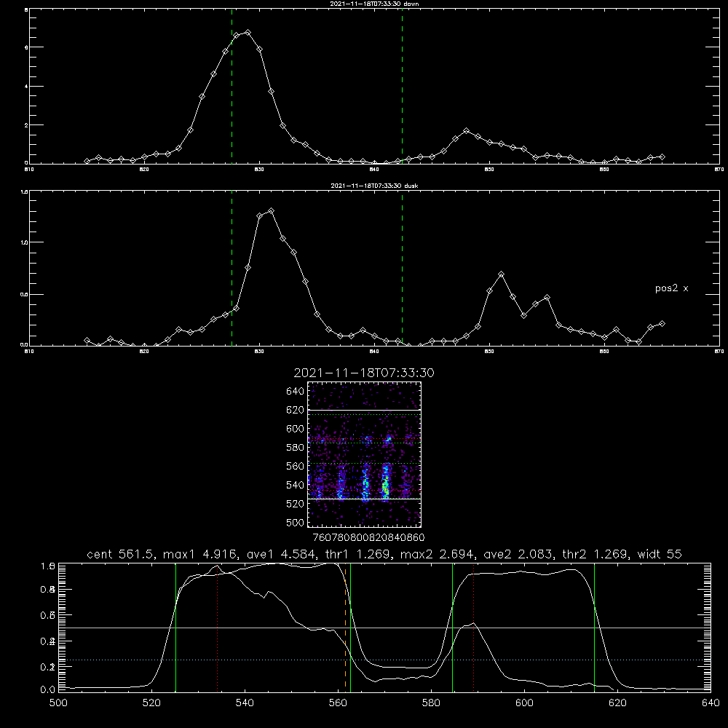Image resolution: width=728 pixels, height=728 pixels.
Task: Click '520' on the spectral image y-axis
Action: pyautogui.click(x=296, y=504)
